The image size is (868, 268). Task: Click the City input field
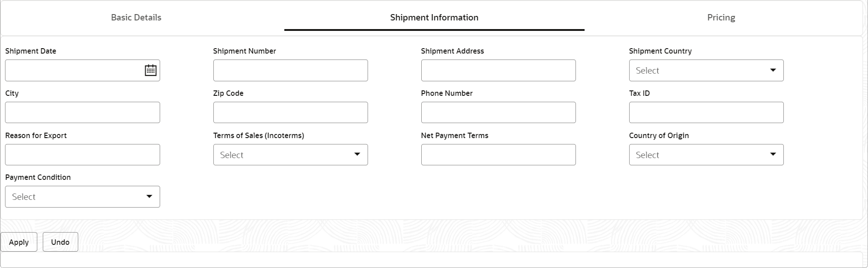pyautogui.click(x=82, y=113)
